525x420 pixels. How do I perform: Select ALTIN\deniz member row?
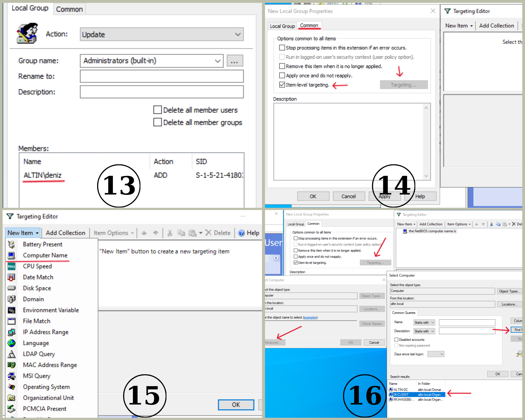(131, 175)
